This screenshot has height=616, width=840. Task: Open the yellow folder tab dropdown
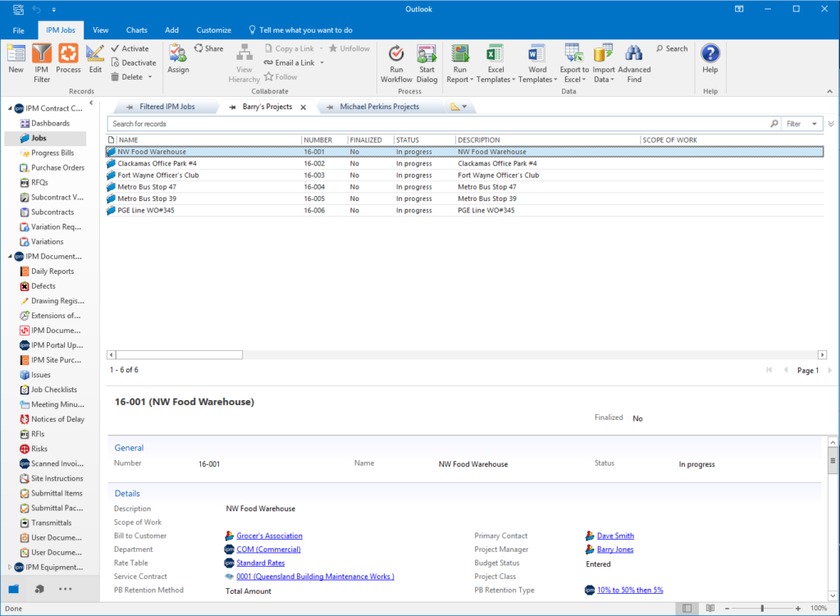(459, 107)
